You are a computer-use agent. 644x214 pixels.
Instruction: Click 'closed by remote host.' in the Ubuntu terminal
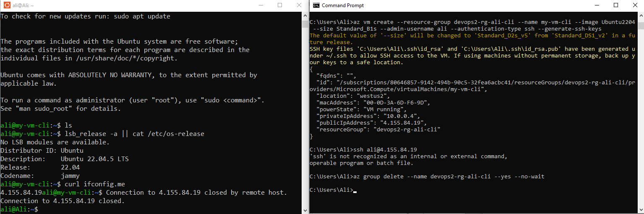tap(246, 193)
